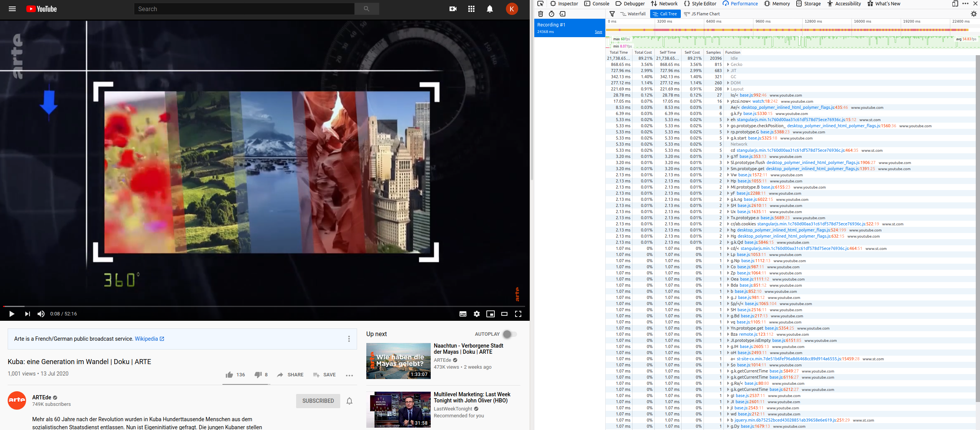Screen dimensions: 980x430
Task: Open the Network devtools tab
Action: click(x=664, y=4)
